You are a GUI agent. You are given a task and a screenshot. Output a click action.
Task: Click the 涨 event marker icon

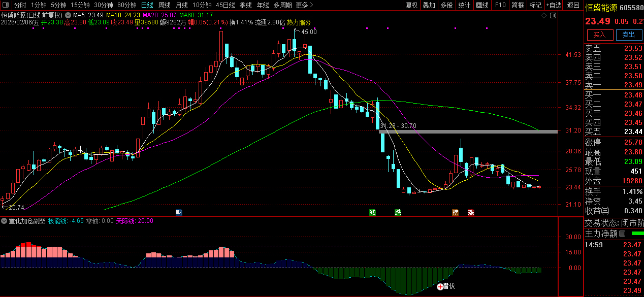[471, 212]
